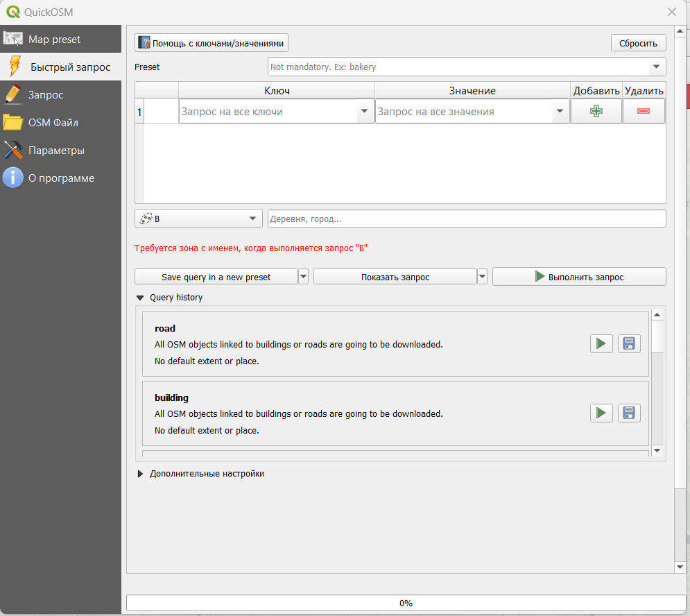
Task: Save the building history query as preset
Action: click(629, 413)
